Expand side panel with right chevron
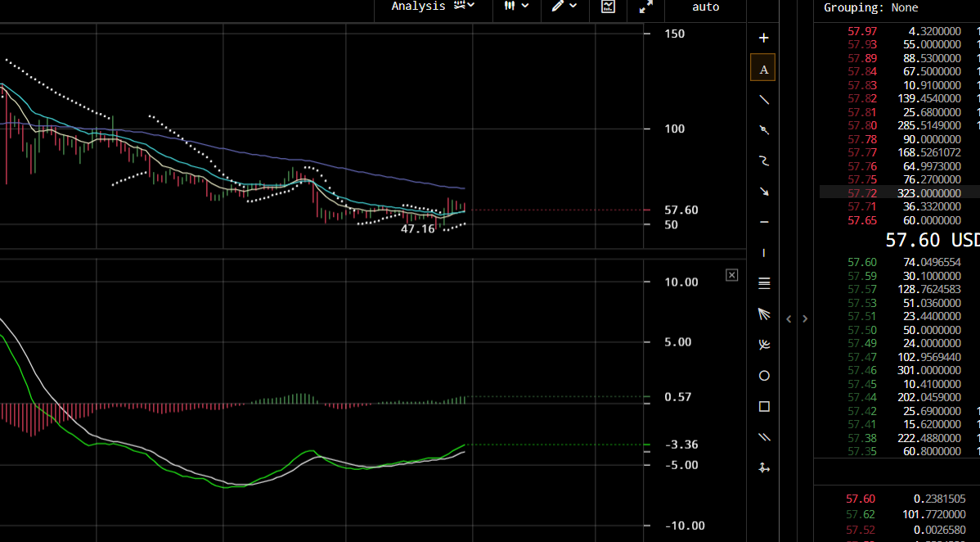Viewport: 980px width, 542px height. [x=805, y=319]
